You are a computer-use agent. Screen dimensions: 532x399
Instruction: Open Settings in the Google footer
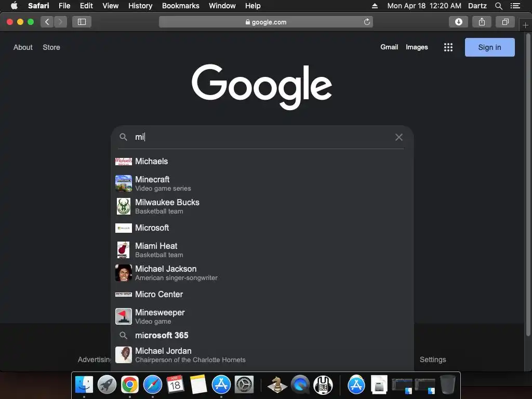pyautogui.click(x=433, y=360)
